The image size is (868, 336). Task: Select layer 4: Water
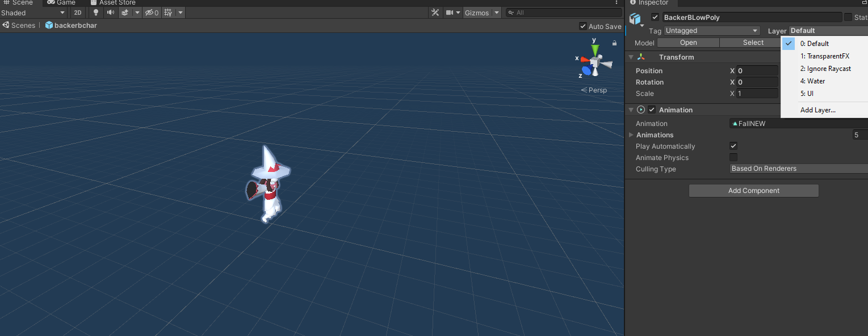(824, 81)
